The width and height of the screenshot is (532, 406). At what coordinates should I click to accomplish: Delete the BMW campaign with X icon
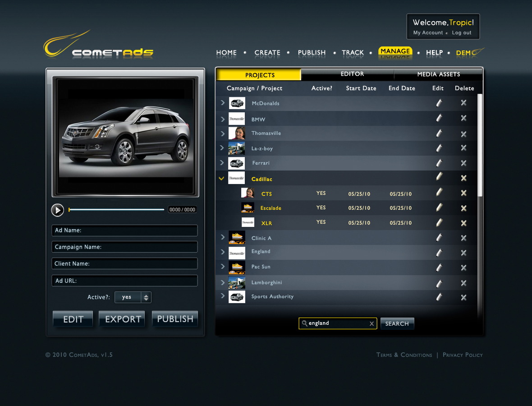click(x=463, y=118)
